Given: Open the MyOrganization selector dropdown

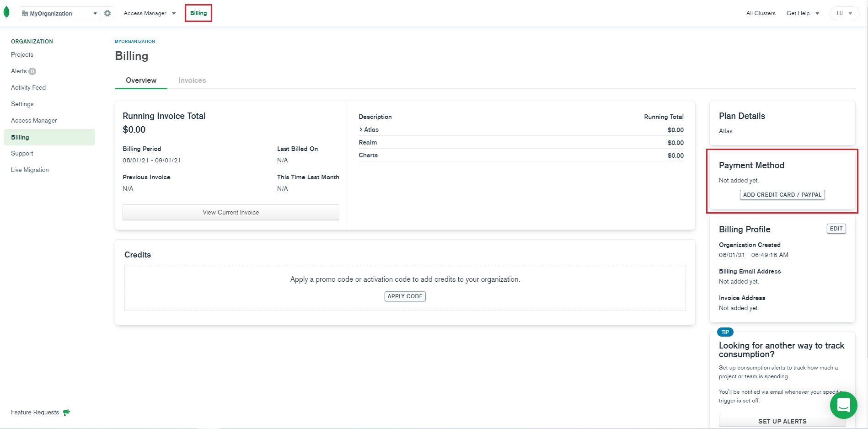Looking at the screenshot, I should 59,13.
